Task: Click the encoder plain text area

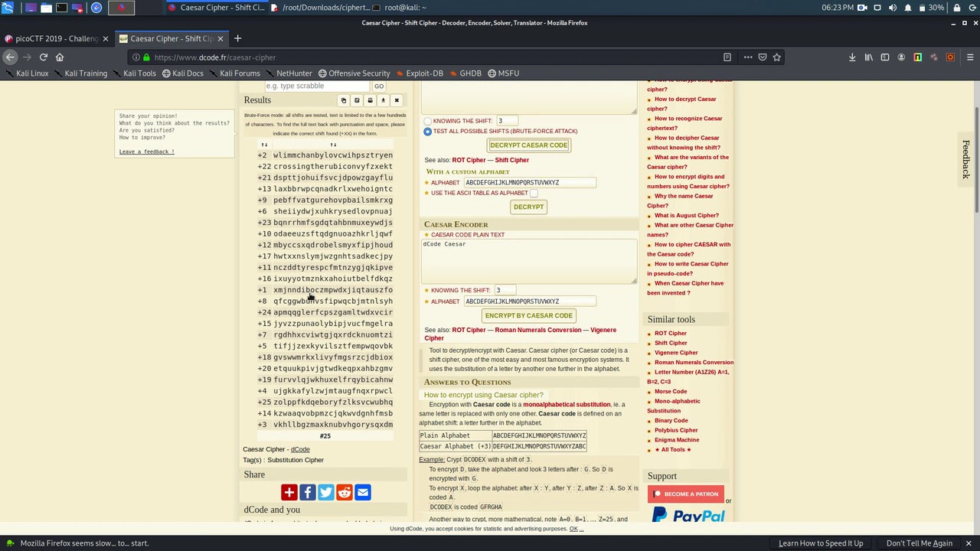Action: [x=529, y=260]
